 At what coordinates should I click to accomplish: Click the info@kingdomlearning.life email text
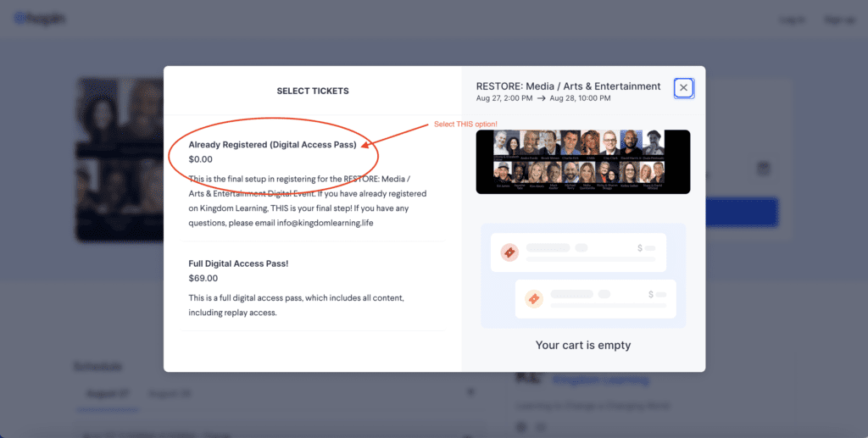[x=325, y=223]
